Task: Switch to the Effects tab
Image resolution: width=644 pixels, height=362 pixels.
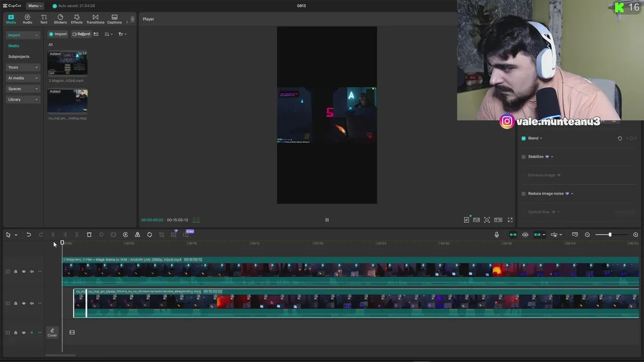Action: (76, 19)
